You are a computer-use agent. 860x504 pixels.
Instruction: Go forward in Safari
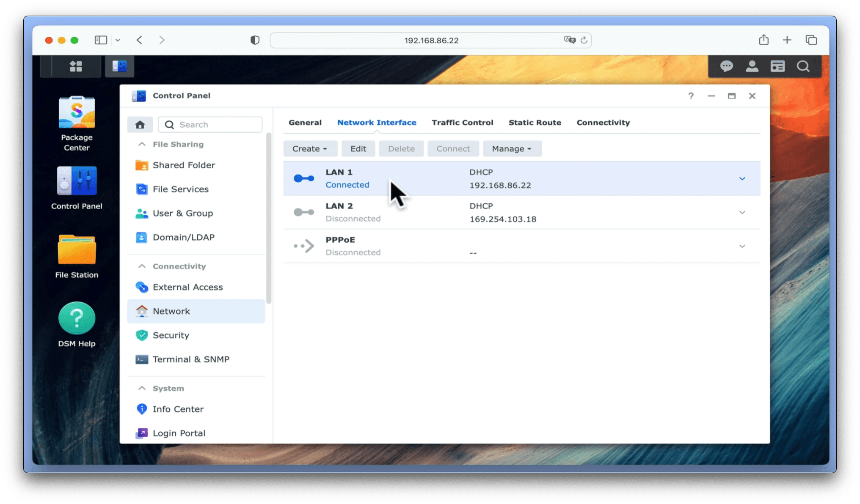pyautogui.click(x=162, y=40)
